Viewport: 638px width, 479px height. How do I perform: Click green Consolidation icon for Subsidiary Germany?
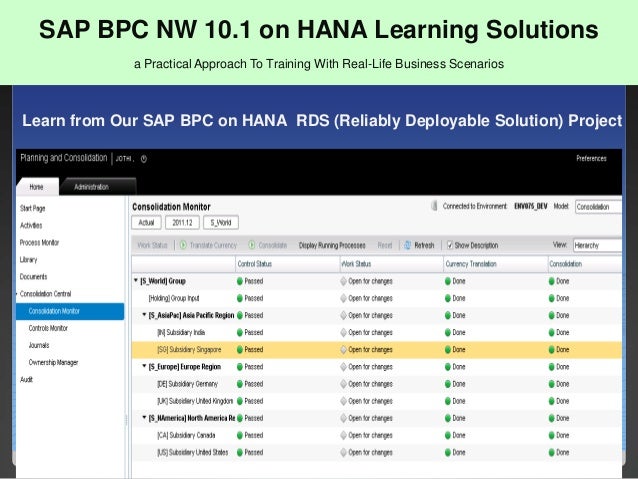coord(552,384)
